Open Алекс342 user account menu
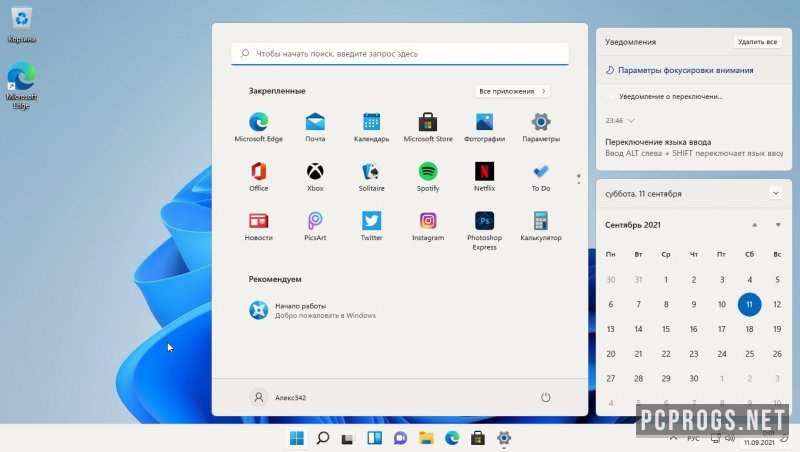The image size is (800, 452). pyautogui.click(x=278, y=397)
